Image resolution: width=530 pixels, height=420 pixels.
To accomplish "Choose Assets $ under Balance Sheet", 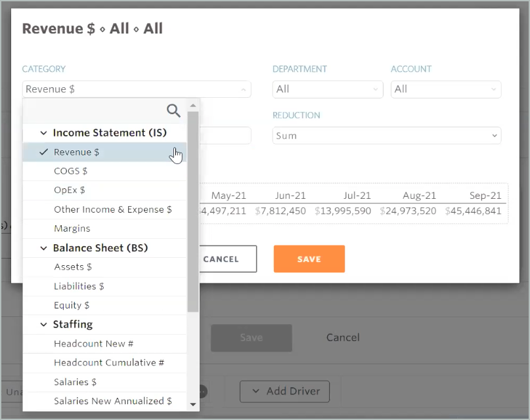I will [73, 267].
